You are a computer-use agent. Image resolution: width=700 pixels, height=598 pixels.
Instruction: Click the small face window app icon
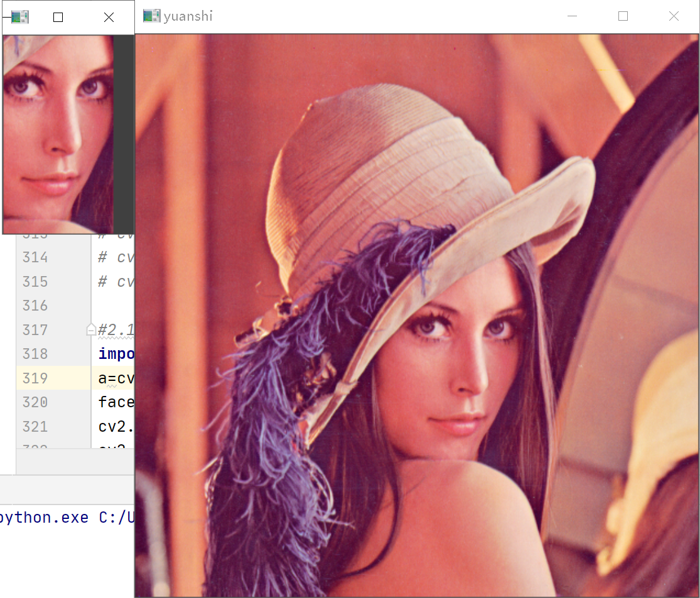pyautogui.click(x=19, y=17)
